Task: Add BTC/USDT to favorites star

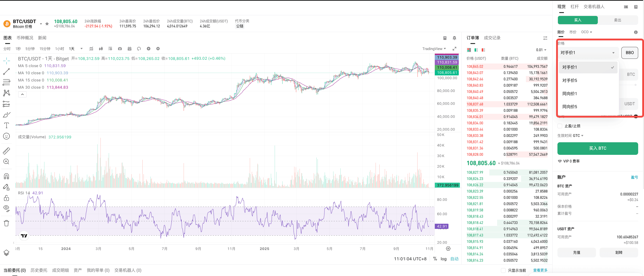Action: 47,24
